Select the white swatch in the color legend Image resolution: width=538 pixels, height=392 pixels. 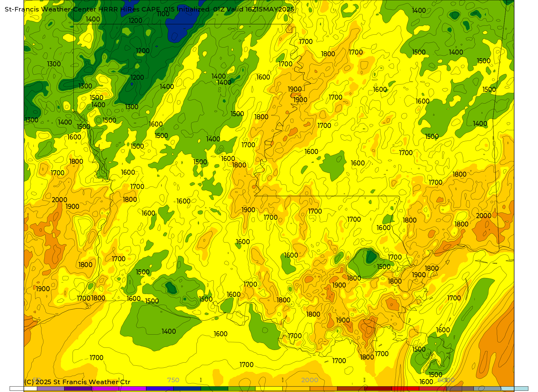tap(23, 389)
